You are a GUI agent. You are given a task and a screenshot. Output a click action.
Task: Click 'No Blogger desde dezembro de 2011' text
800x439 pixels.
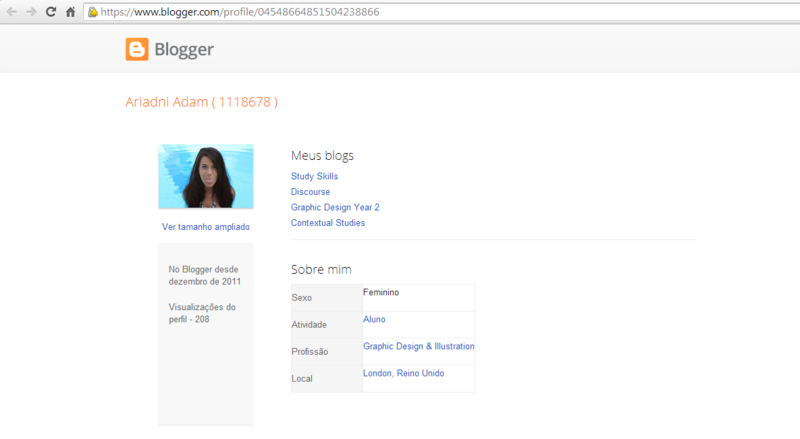tap(205, 275)
